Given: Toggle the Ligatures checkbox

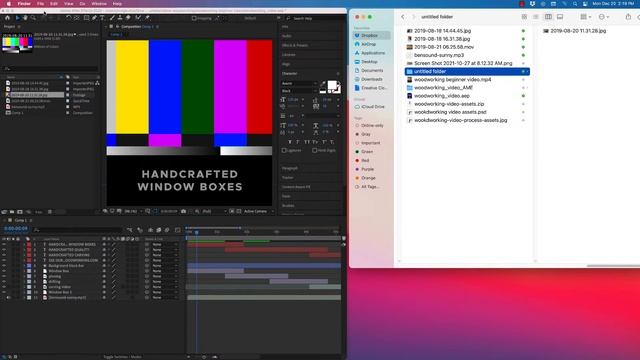Looking at the screenshot, I should coord(284,150).
